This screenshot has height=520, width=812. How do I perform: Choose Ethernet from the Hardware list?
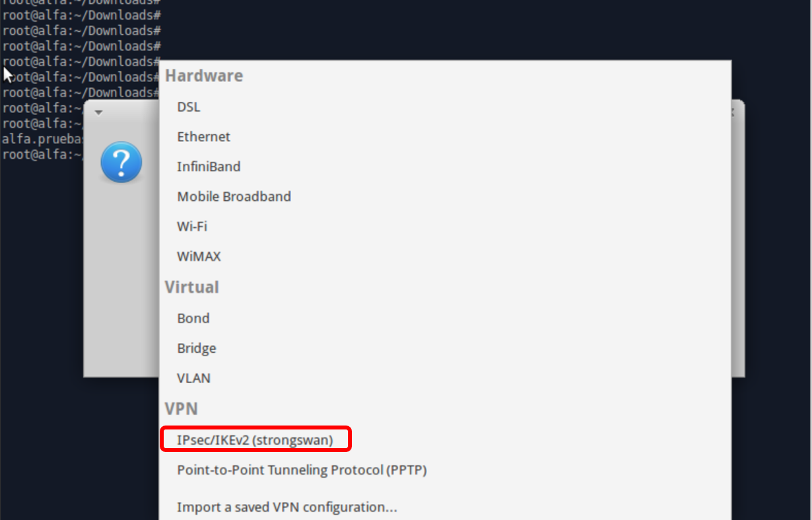pyautogui.click(x=446, y=137)
